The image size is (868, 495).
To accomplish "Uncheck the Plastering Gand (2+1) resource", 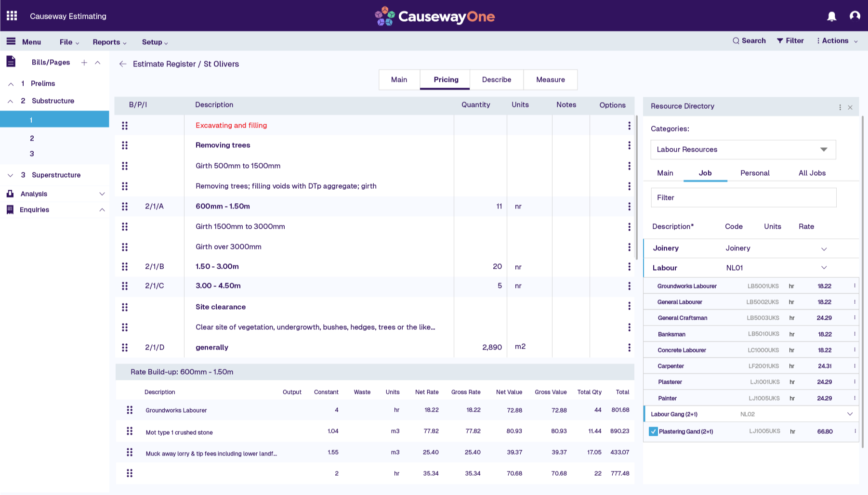I will point(653,432).
